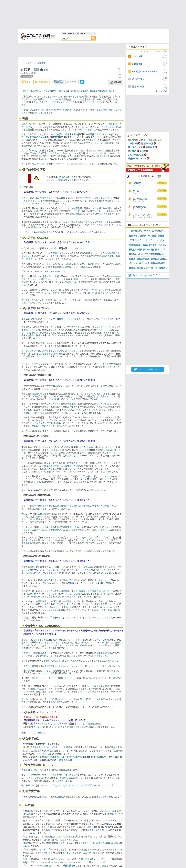Viewport: 186px width, 868px height.
Task: Click the rank 1 badge for ちんちん亭
Action: tap(129, 56)
